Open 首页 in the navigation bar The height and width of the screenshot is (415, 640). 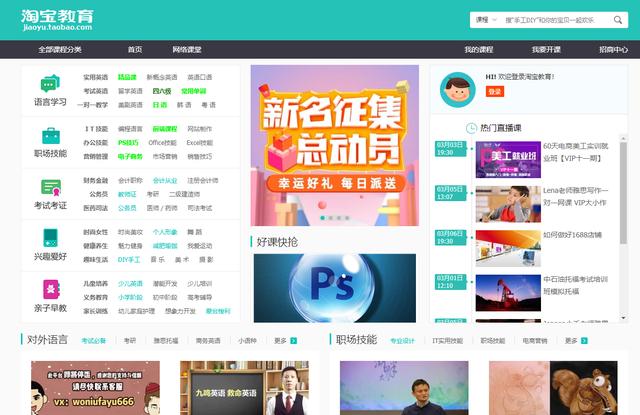135,49
